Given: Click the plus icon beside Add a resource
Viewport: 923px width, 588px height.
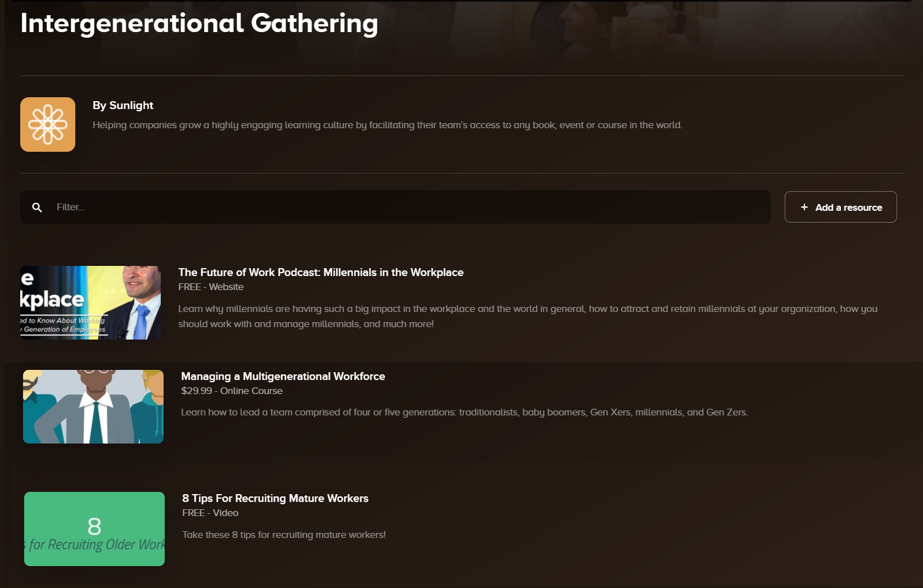Looking at the screenshot, I should 804,207.
